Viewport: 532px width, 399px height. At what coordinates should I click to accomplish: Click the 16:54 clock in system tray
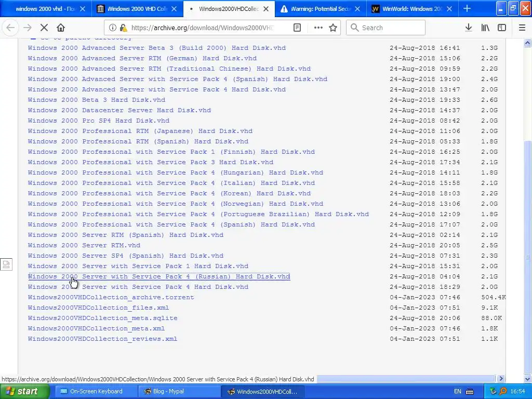tap(518, 391)
